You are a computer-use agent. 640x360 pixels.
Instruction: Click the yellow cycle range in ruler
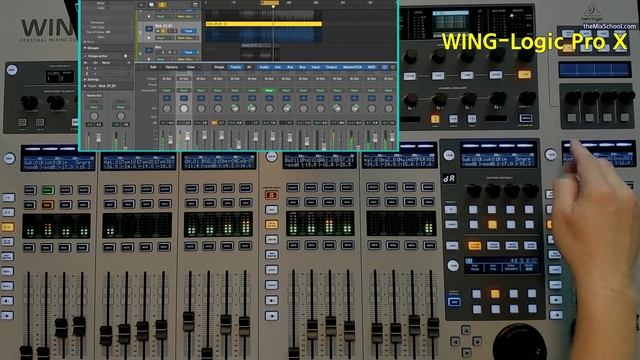[x=270, y=3]
